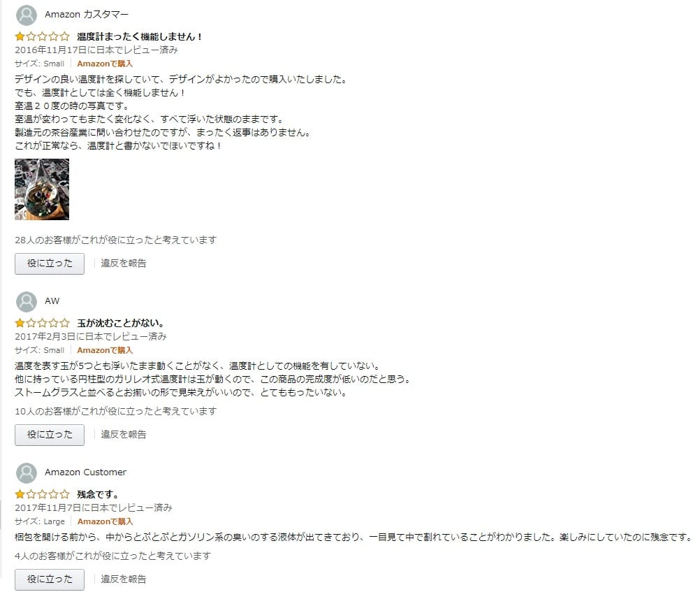Report violation on the 残念です review
The width and height of the screenshot is (700, 599).
point(124,579)
